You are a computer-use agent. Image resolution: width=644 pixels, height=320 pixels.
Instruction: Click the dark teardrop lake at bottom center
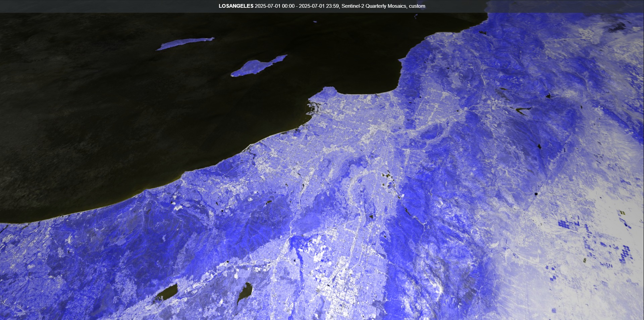[245, 291]
